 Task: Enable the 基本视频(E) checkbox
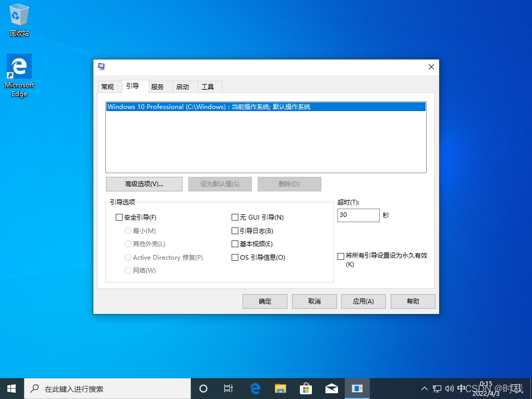(x=235, y=244)
